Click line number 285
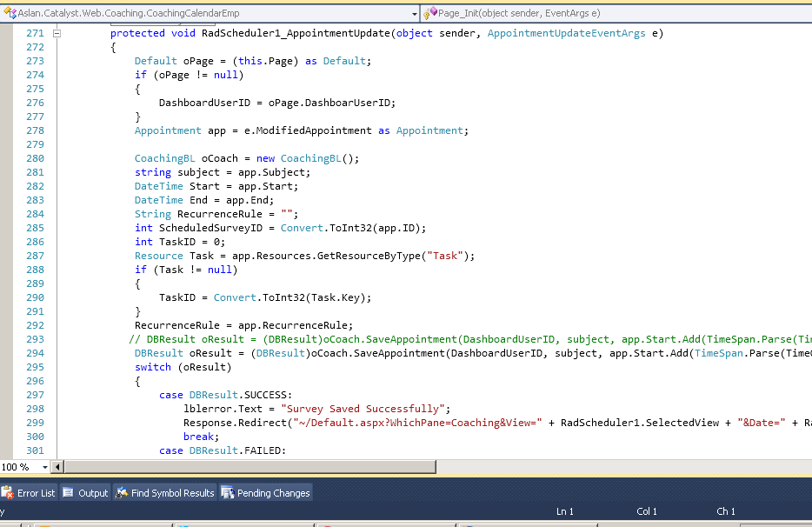 coord(36,228)
